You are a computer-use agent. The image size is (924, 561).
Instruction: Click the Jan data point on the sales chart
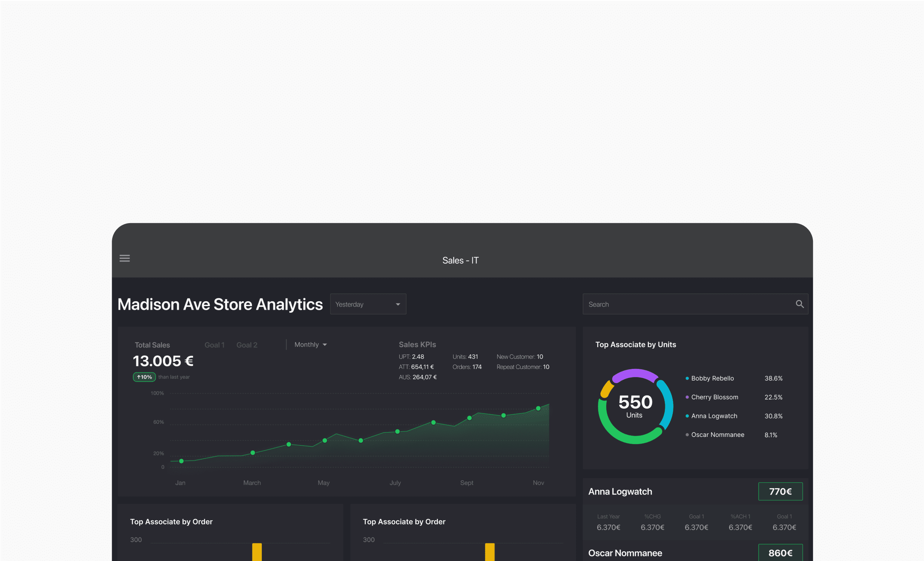[181, 461]
